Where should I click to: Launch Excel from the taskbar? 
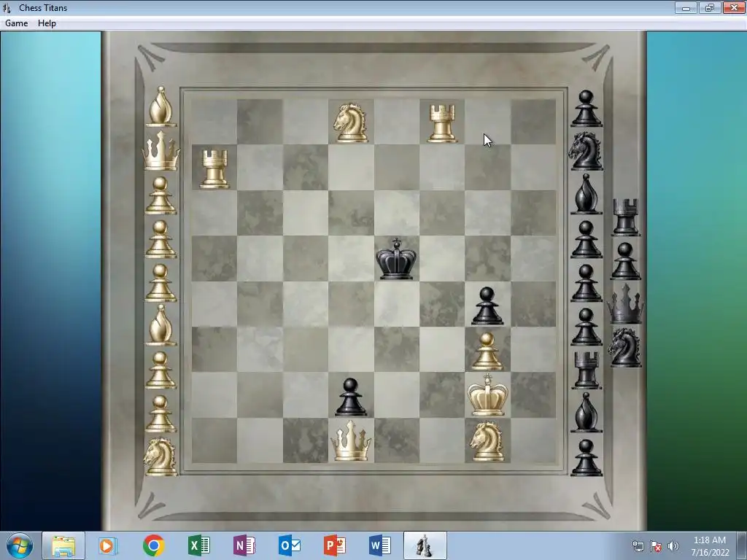(x=198, y=545)
